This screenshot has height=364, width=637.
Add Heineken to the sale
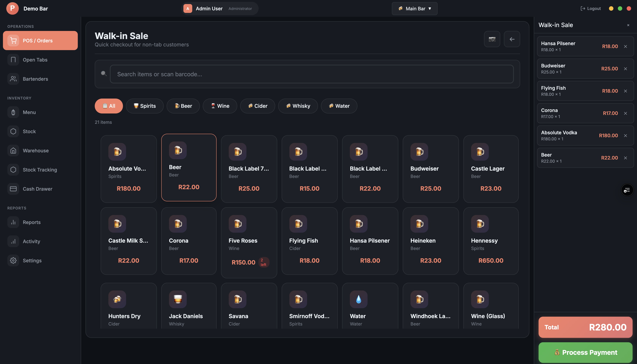click(430, 241)
